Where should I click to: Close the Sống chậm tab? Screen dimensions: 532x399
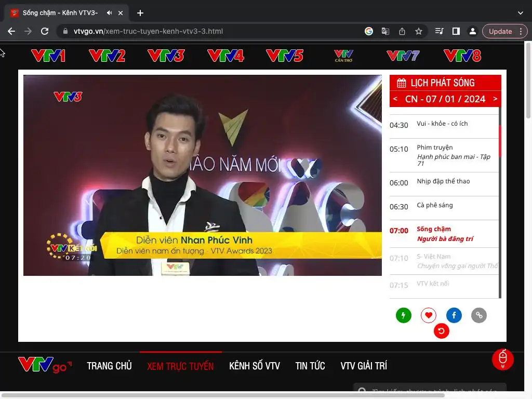pos(121,13)
